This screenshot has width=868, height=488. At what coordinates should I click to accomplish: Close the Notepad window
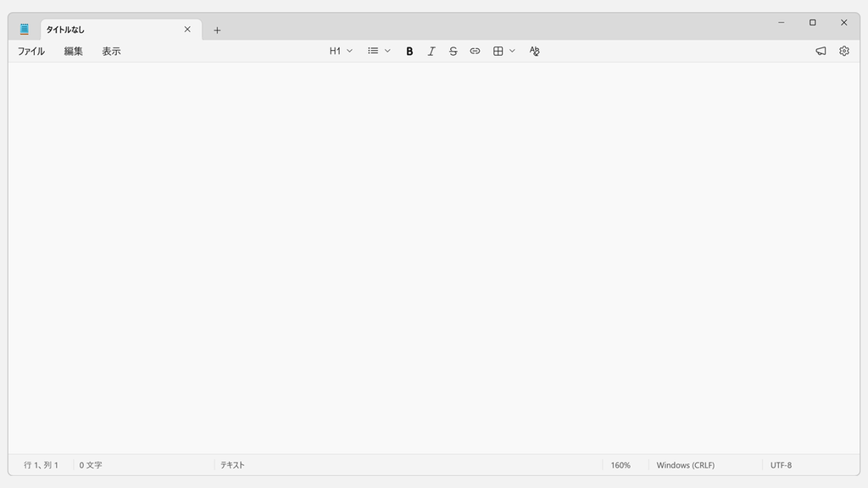[x=843, y=23]
